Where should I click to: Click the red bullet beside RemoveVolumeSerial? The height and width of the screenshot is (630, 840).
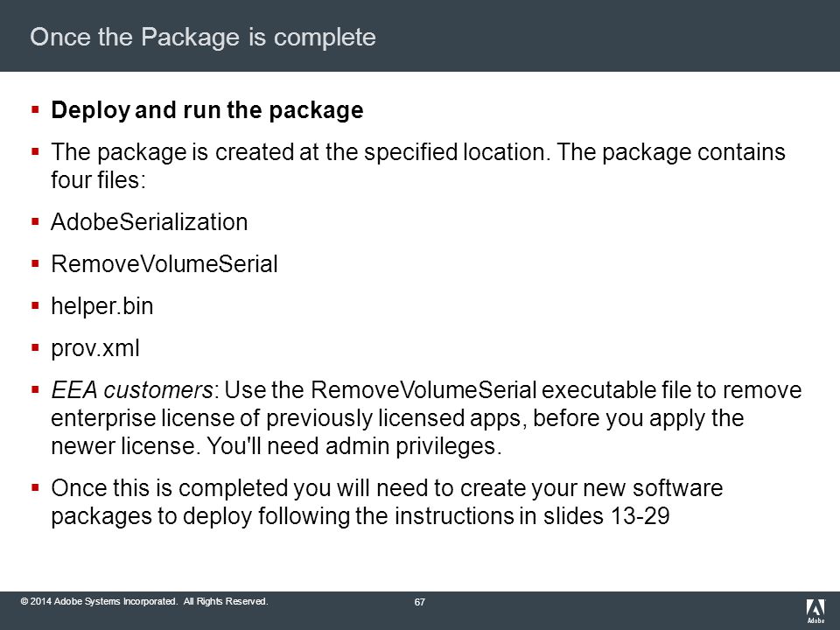pyautogui.click(x=35, y=263)
